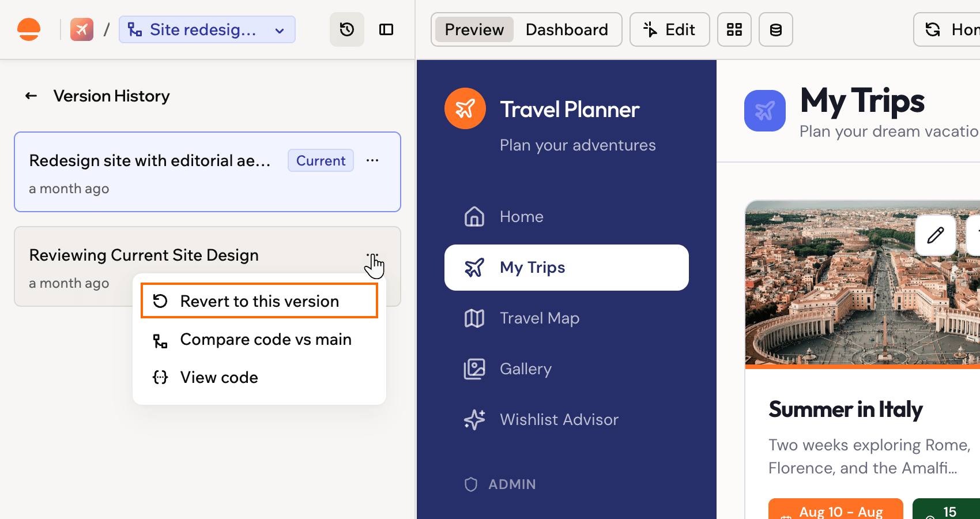Switch to the Dashboard tab
The height and width of the screenshot is (519, 980).
pos(567,29)
